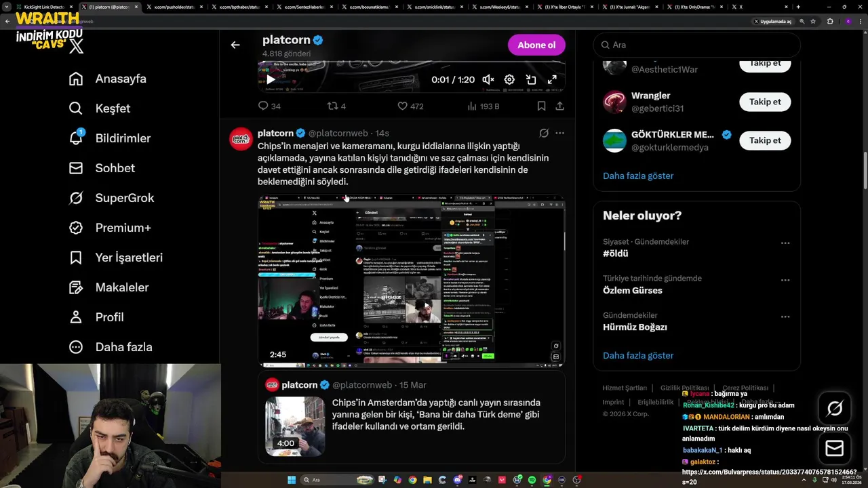The width and height of the screenshot is (868, 488).
Task: Open the floating messages envelope button
Action: (x=835, y=448)
